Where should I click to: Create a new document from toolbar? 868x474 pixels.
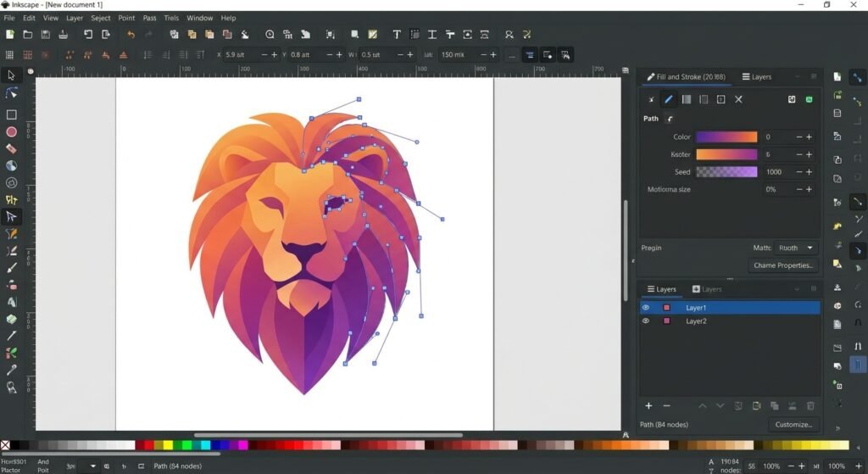pos(9,34)
